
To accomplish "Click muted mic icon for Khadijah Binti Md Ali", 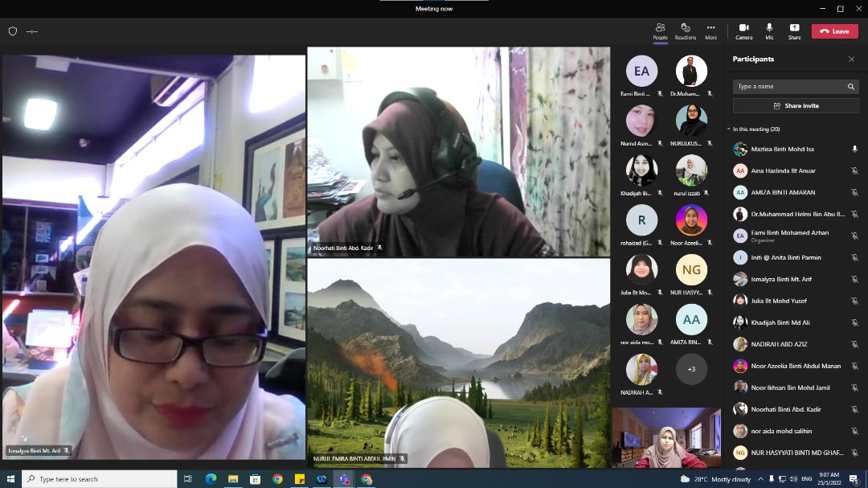I will [854, 322].
